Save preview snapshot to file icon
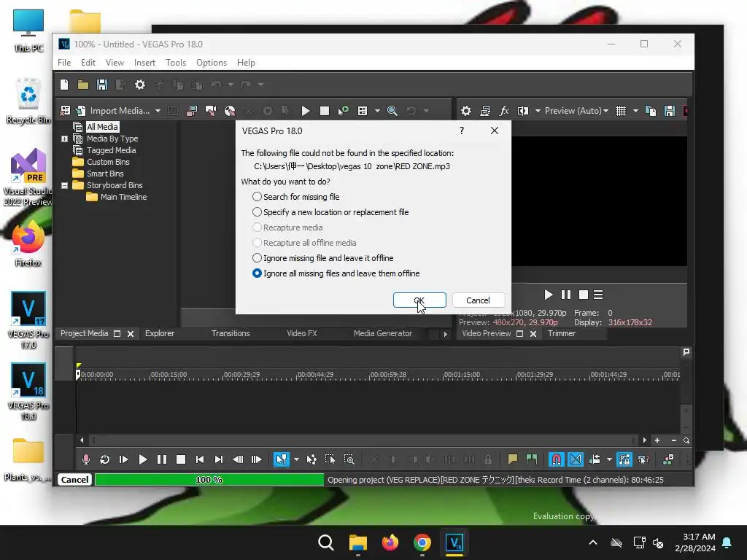Screen dimensions: 747x560 click(670, 111)
